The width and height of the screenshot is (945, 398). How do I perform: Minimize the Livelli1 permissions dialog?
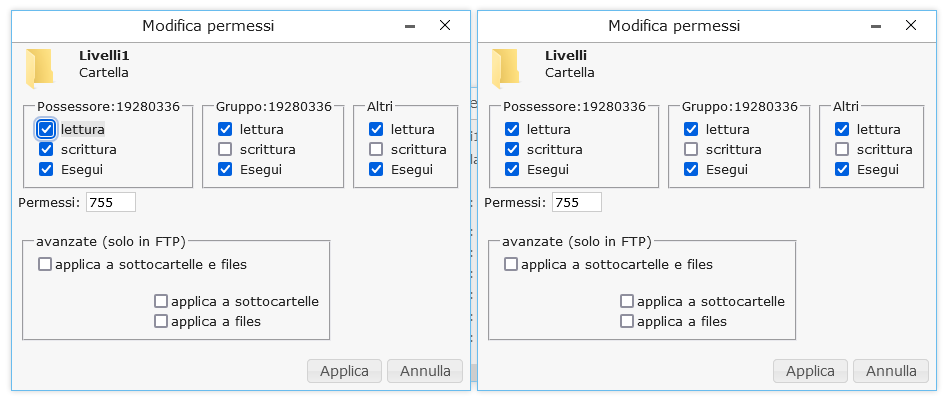(x=410, y=26)
